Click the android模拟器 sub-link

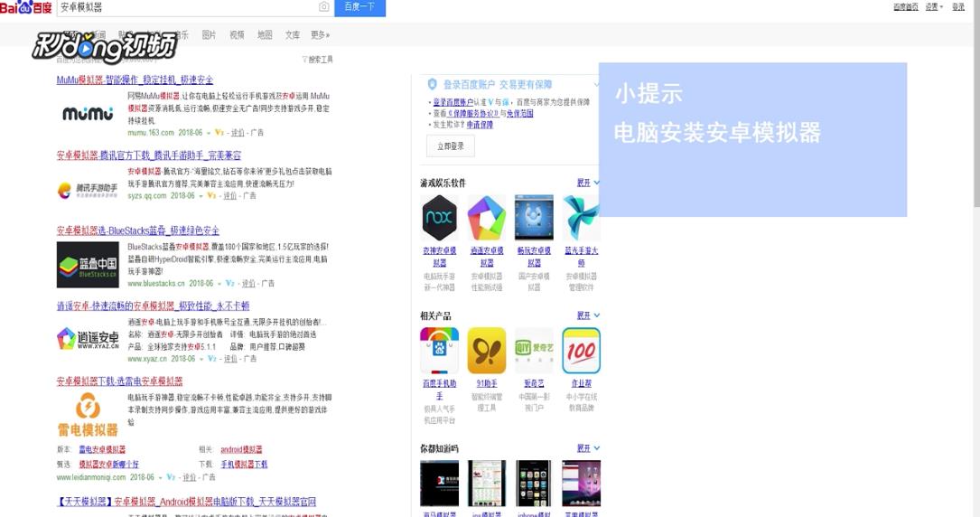pyautogui.click(x=241, y=449)
